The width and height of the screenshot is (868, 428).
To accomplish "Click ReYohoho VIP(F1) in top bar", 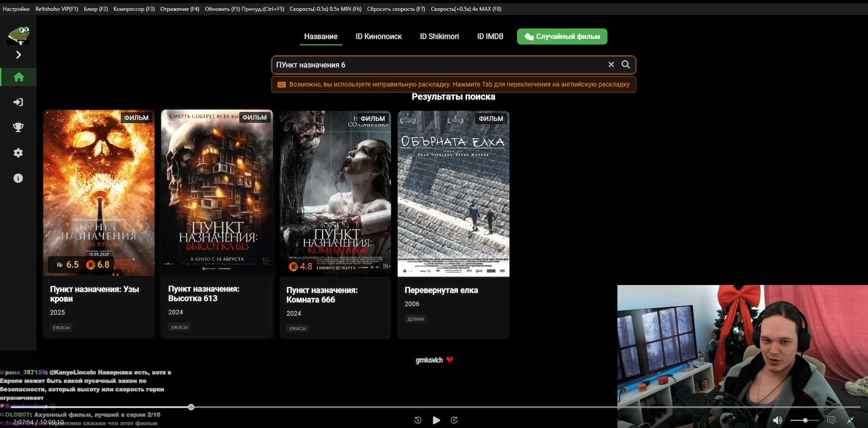I will coord(57,9).
